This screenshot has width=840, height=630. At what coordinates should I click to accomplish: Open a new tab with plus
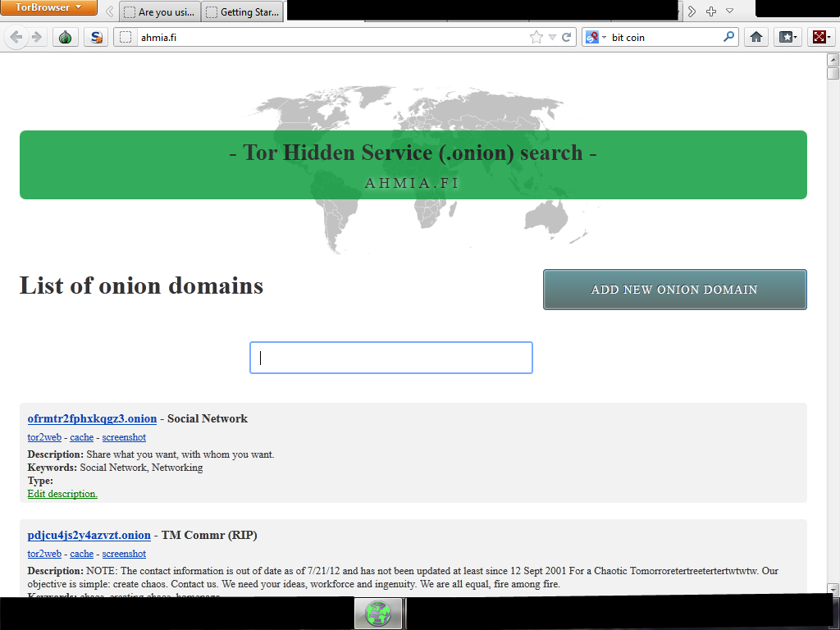click(x=711, y=11)
